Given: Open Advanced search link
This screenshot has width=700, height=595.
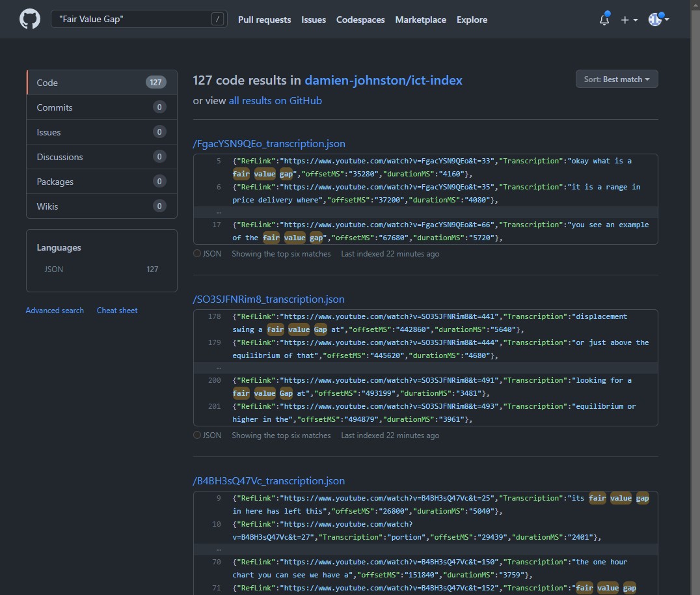Looking at the screenshot, I should click(55, 311).
